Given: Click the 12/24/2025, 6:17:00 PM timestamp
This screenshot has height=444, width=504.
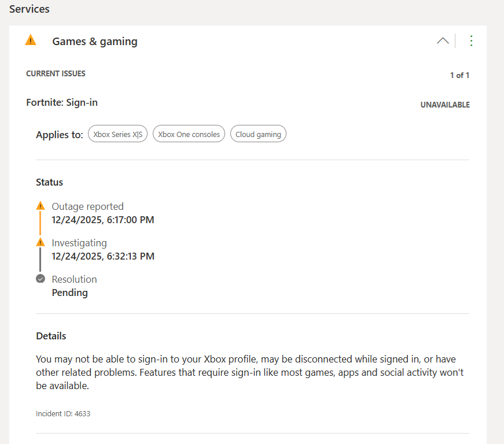Looking at the screenshot, I should tap(103, 220).
